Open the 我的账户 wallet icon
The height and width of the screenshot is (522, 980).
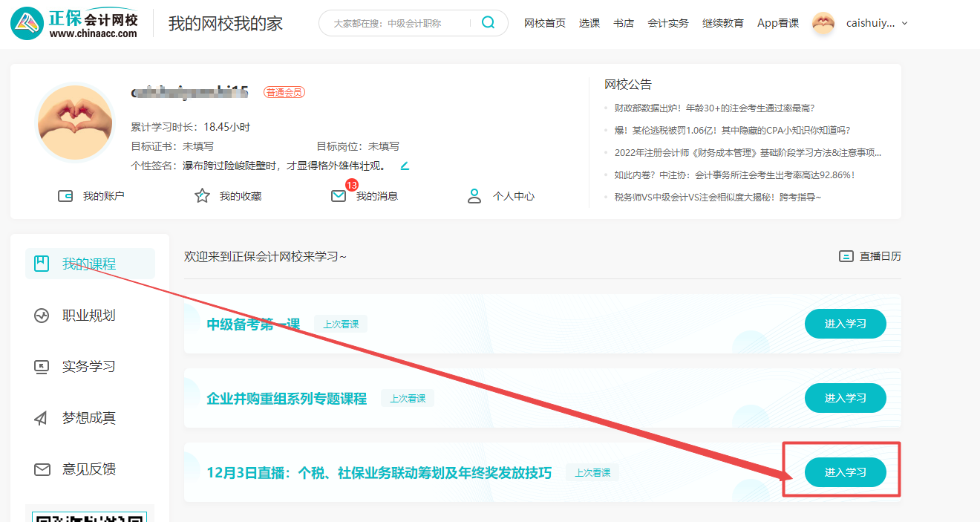pyautogui.click(x=65, y=196)
